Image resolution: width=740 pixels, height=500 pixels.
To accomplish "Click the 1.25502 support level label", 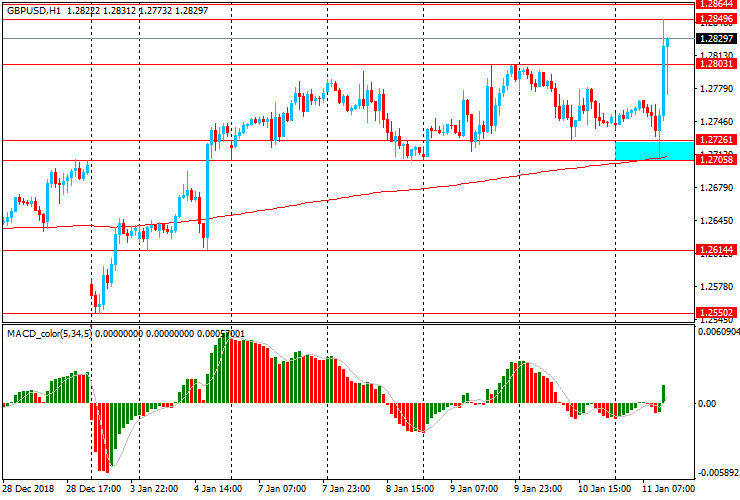I will pyautogui.click(x=718, y=313).
